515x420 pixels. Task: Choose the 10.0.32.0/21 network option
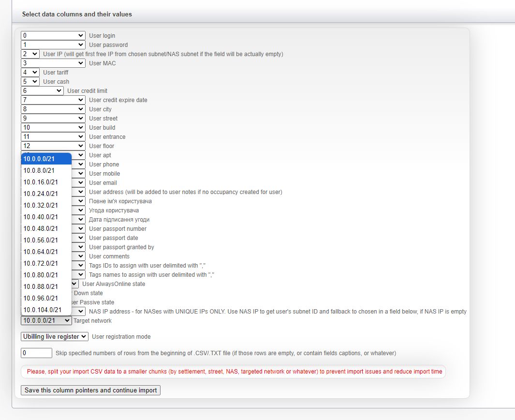pyautogui.click(x=46, y=205)
